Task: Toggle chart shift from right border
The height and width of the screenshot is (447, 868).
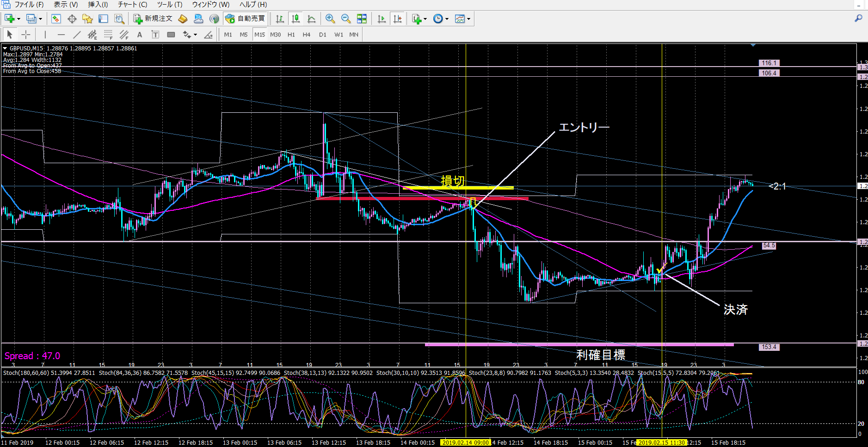Action: point(397,18)
